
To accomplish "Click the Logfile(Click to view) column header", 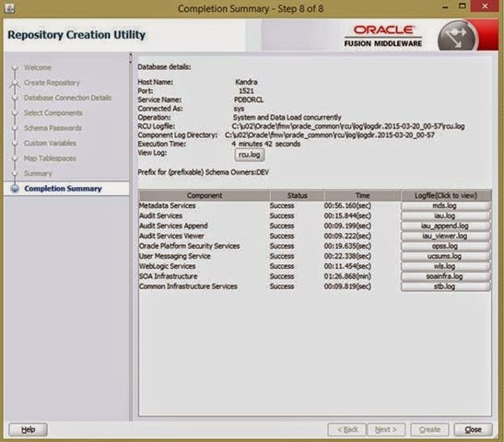I will [x=446, y=195].
